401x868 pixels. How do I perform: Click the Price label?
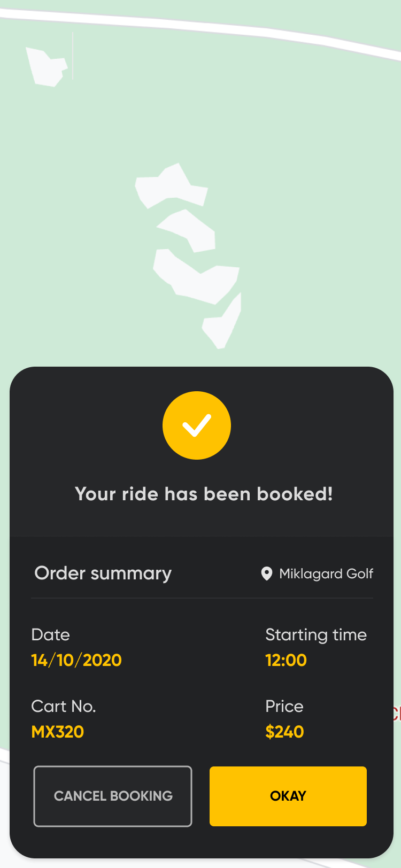284,706
